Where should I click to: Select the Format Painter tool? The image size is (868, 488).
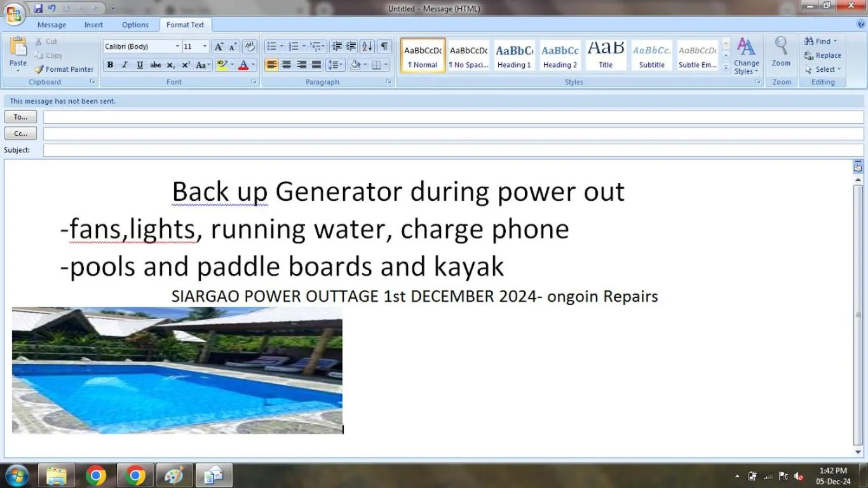click(64, 69)
